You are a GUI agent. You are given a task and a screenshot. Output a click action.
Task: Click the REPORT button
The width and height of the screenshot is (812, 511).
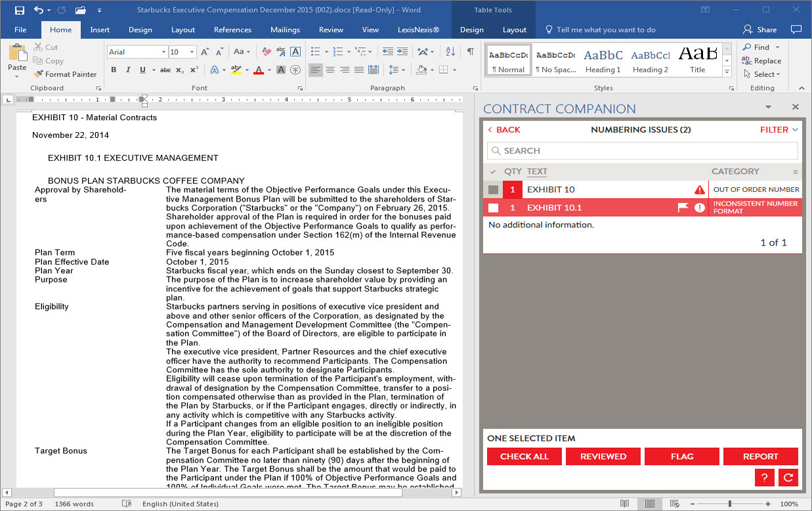click(x=761, y=456)
